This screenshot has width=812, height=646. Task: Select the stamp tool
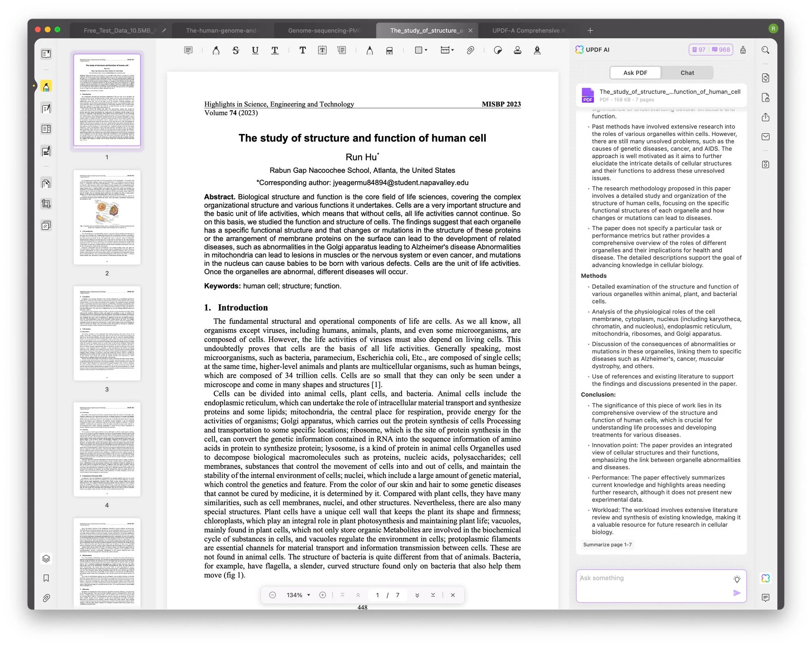click(x=517, y=50)
